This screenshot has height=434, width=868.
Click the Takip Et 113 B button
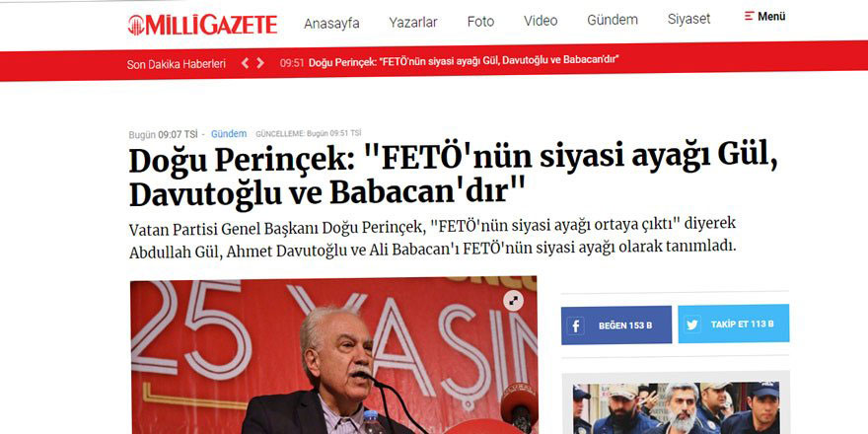click(734, 324)
